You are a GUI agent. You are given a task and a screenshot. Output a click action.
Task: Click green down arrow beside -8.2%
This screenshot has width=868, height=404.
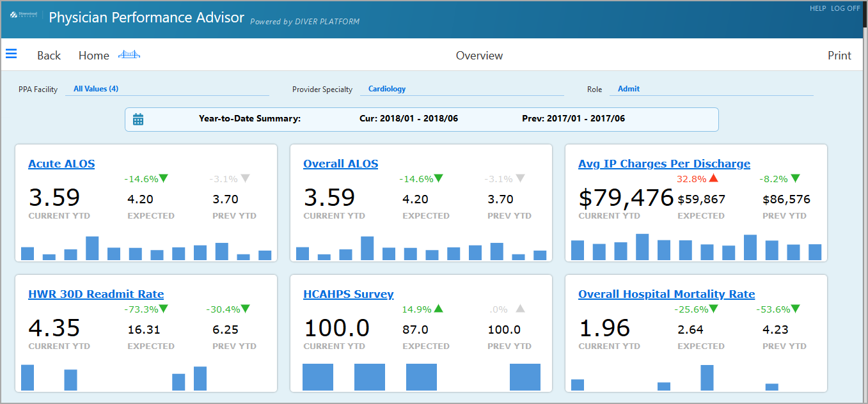[795, 178]
